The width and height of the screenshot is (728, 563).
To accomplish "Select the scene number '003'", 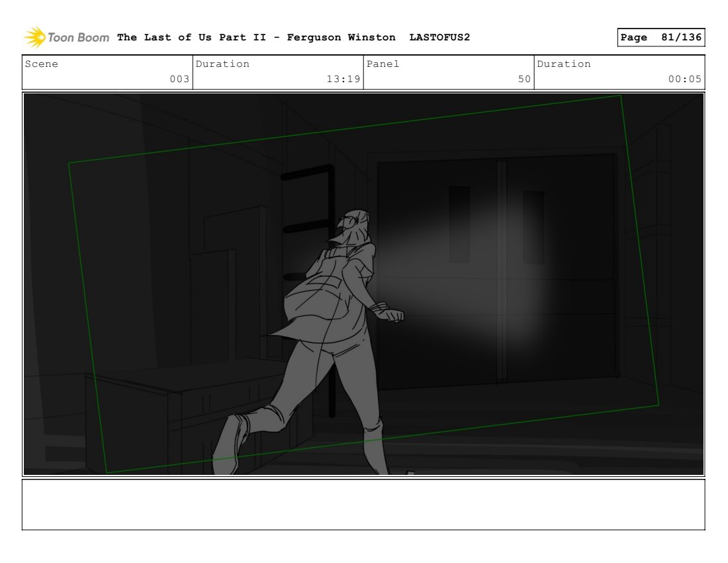I will tap(179, 79).
